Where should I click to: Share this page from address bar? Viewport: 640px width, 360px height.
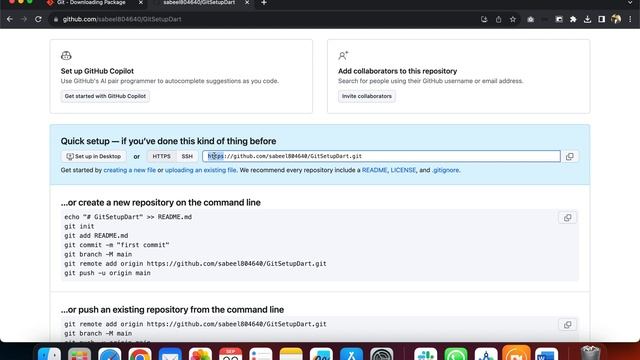pos(498,19)
